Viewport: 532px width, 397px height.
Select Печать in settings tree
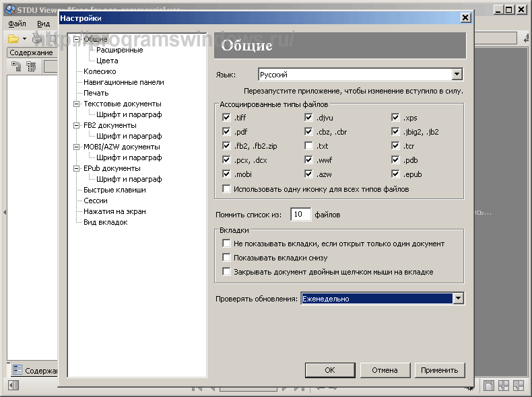coord(96,93)
